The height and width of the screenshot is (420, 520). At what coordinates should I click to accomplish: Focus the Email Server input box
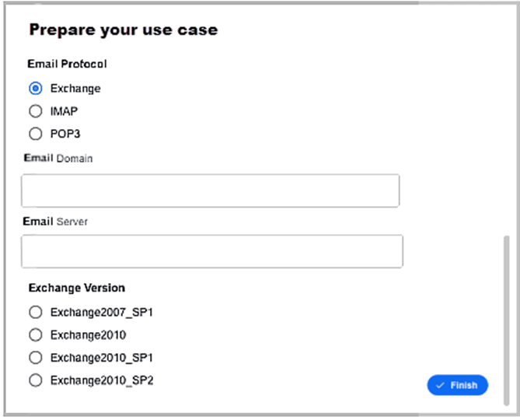[212, 251]
